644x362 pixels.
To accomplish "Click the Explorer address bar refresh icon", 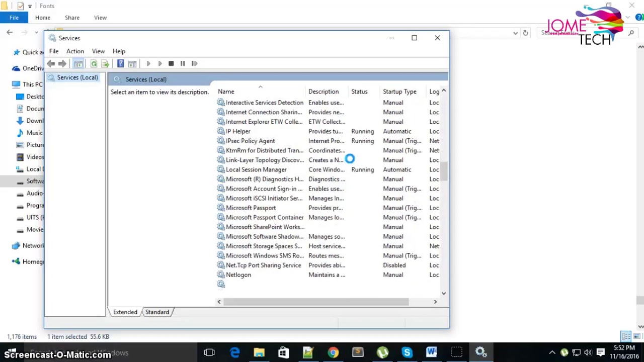I will (525, 33).
